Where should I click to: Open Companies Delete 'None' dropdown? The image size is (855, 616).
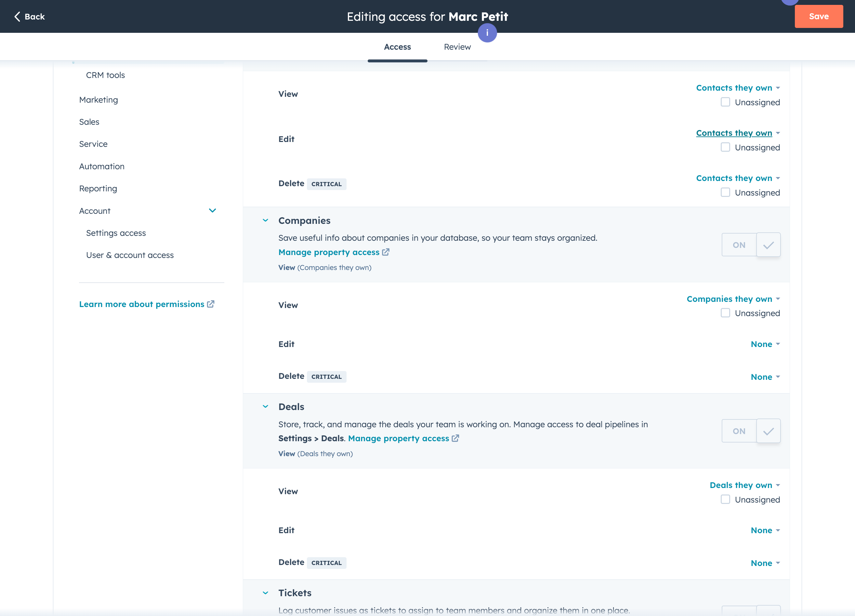pyautogui.click(x=765, y=377)
